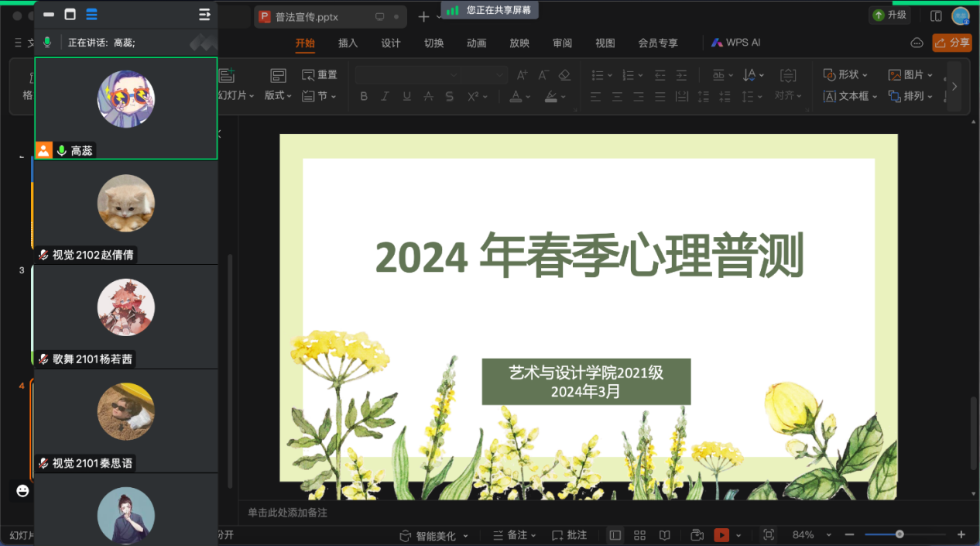Toggle bold formatting
980x546 pixels.
363,97
